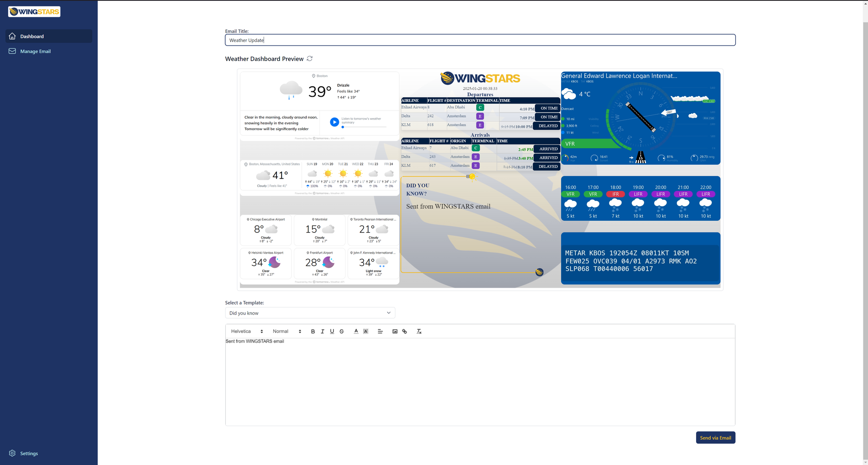Click the weather summary audio progress bar
The image size is (868, 465).
tap(364, 127)
